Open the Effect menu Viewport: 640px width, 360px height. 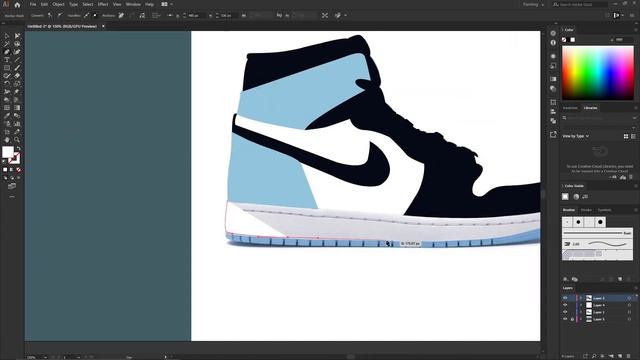tap(103, 4)
